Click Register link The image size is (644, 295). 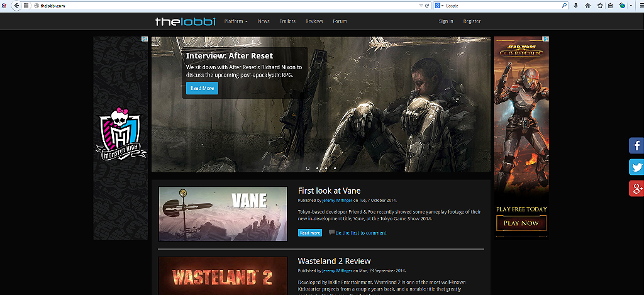tap(472, 21)
